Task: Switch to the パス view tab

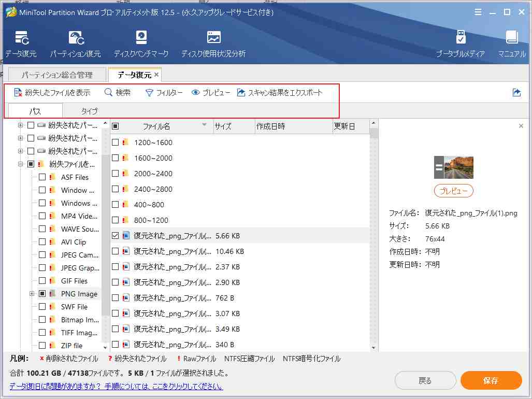Action: 35,111
